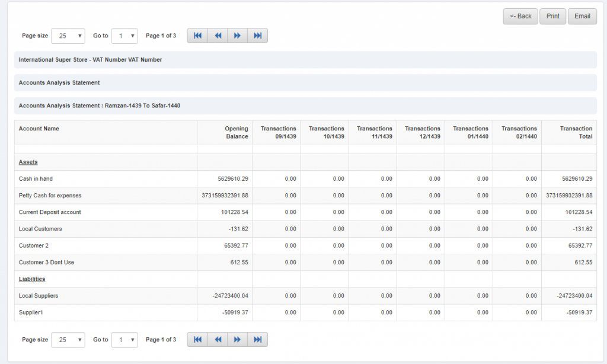
Task: Skip to final page using bottom pagination
Action: coord(258,339)
